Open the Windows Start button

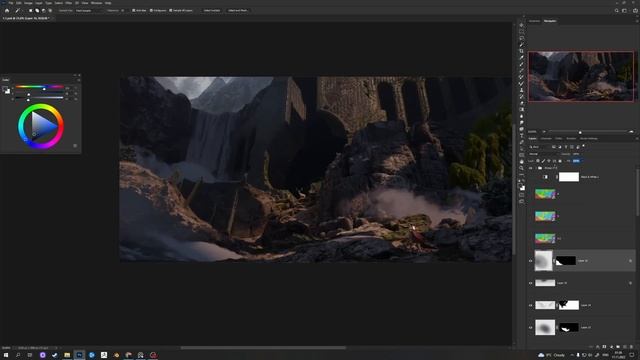click(x=6, y=355)
